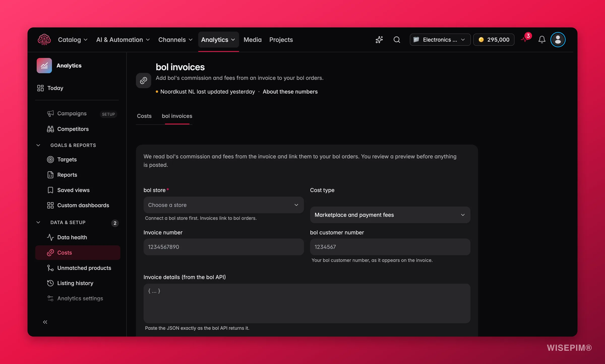This screenshot has height=364, width=605.
Task: Focus the Invoice number field
Action: 224,247
